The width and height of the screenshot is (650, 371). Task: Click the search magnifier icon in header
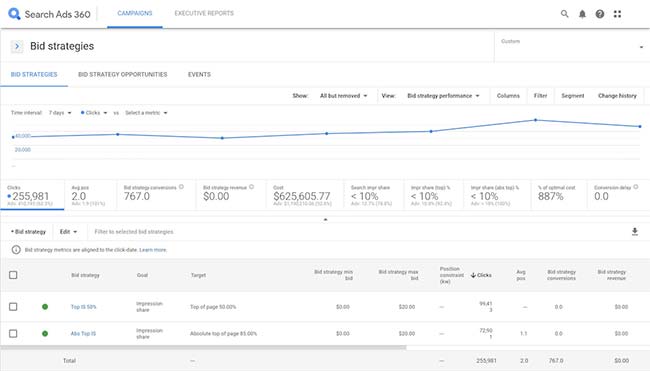tap(564, 14)
